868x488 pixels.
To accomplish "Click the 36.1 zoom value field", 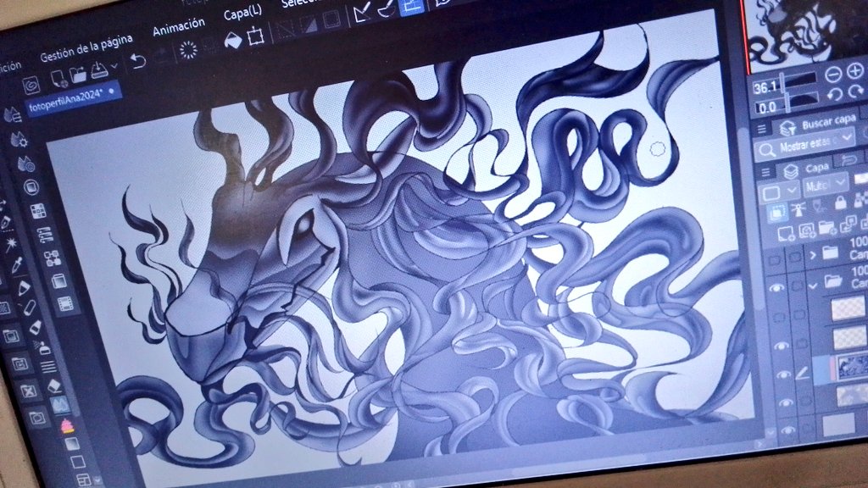I will (x=766, y=87).
